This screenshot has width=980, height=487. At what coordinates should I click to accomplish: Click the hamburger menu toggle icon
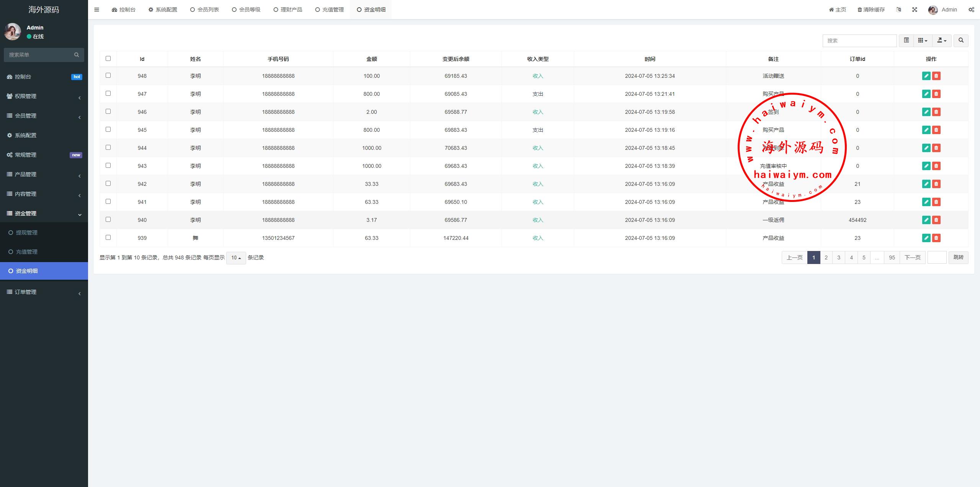96,10
